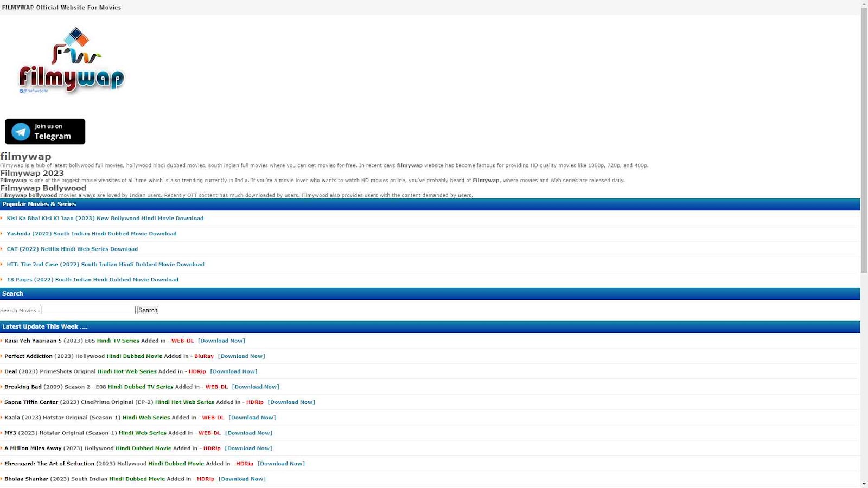Open Kaala (2023) Hotstar title
The height and width of the screenshot is (488, 868).
[12, 418]
